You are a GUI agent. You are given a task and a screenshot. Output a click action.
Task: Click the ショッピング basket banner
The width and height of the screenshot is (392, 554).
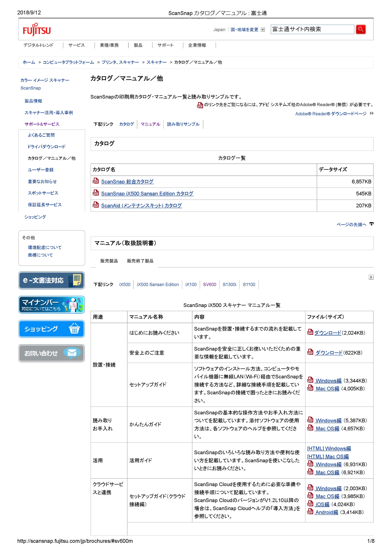click(51, 329)
